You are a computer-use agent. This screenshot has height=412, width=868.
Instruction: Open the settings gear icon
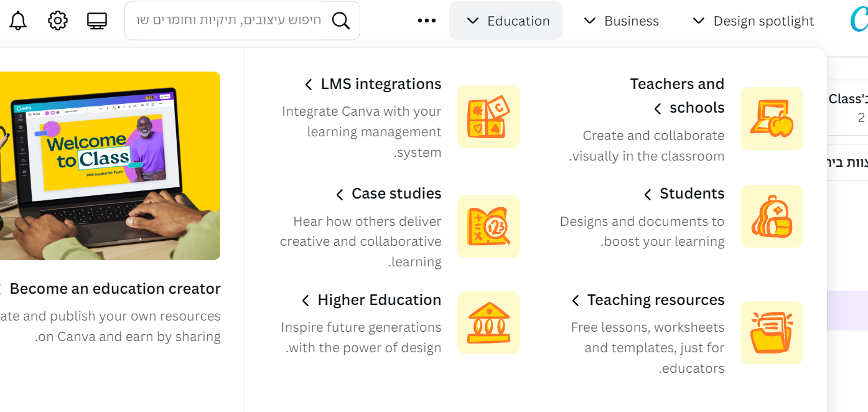click(x=58, y=21)
